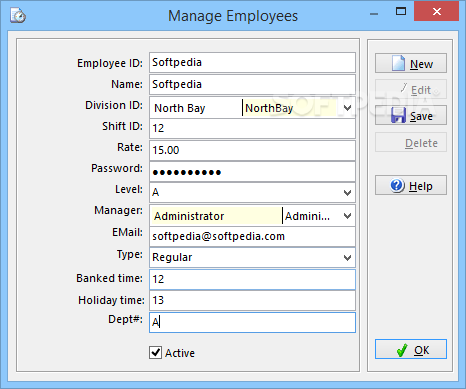Confirm with the OK button

[411, 349]
